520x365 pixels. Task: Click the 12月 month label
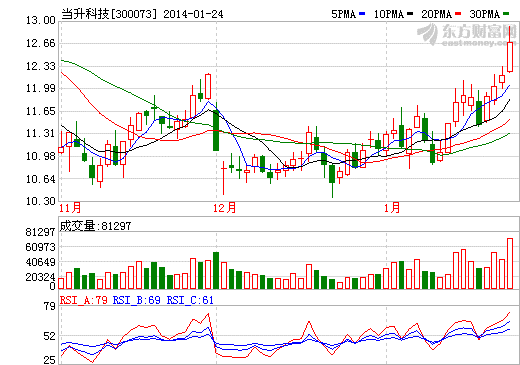pos(225,208)
